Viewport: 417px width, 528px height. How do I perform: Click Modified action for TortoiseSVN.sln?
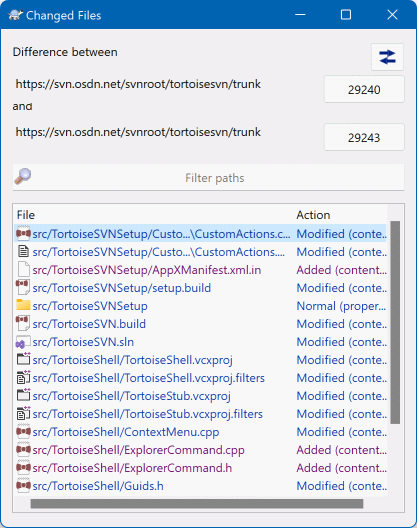tap(341, 342)
